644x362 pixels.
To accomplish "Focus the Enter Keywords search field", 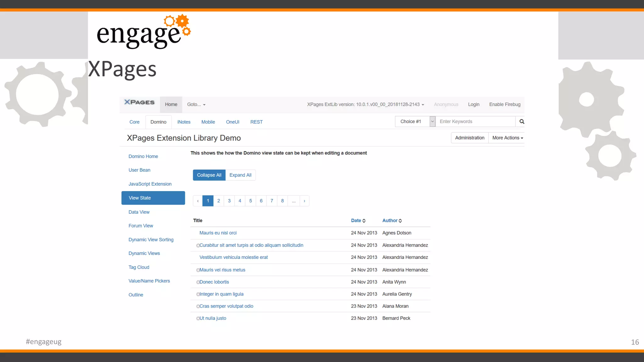I will (x=475, y=122).
